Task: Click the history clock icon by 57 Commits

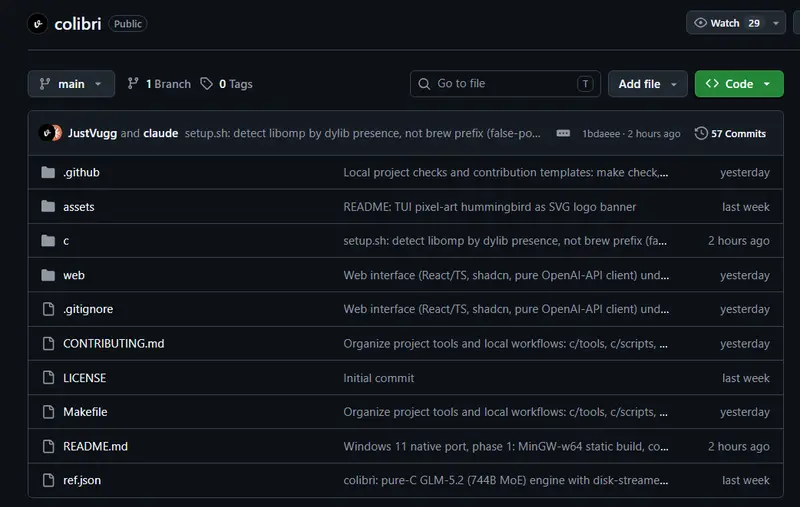Action: [701, 133]
